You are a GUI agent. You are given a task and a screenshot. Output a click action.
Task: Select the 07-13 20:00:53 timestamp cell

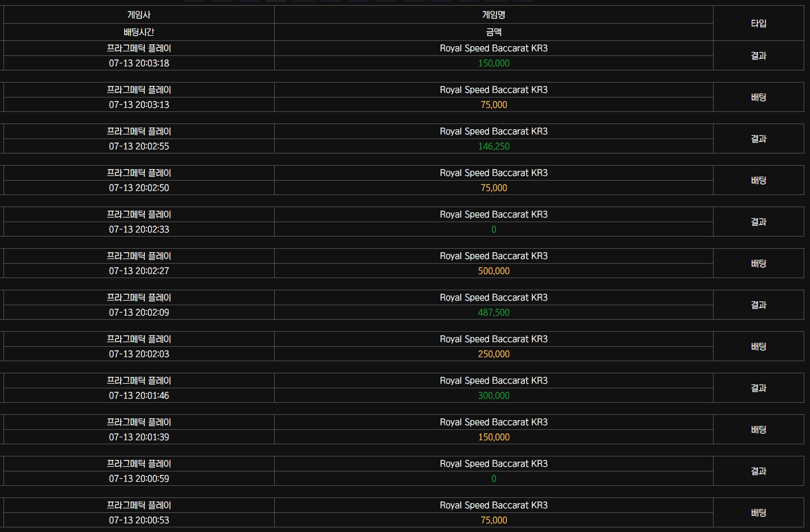139,520
